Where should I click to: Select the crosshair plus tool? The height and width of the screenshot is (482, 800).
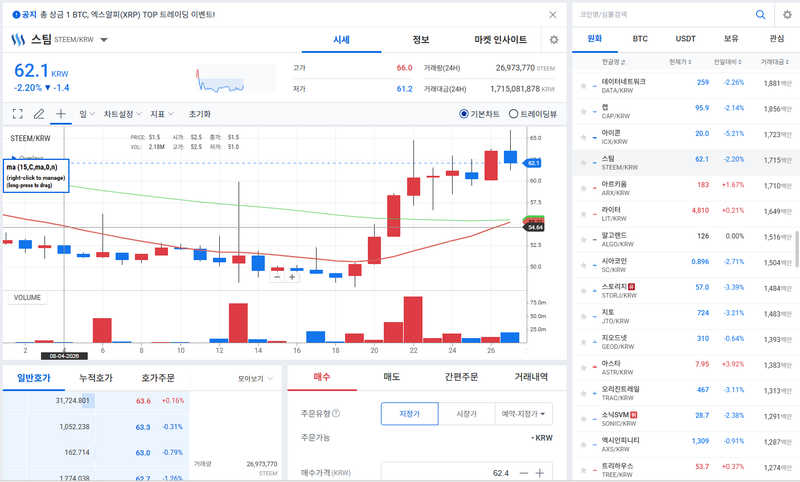tap(61, 114)
